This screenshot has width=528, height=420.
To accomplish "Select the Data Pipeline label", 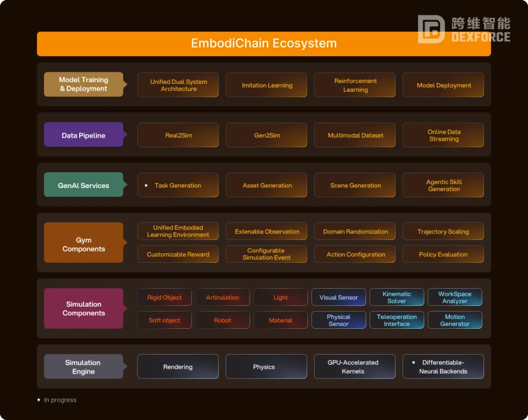I will [84, 134].
